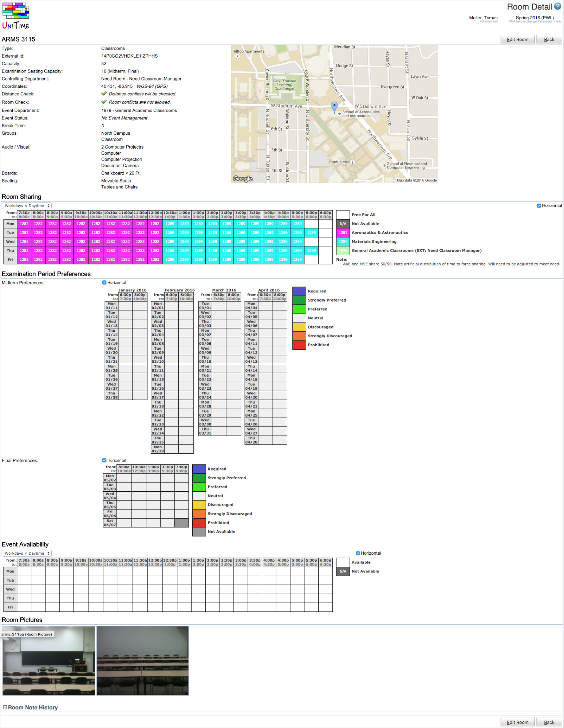Open Room Sharing Workdays × Daytime dropdown
Viewport: 564px width, 728px height.
coord(27,206)
